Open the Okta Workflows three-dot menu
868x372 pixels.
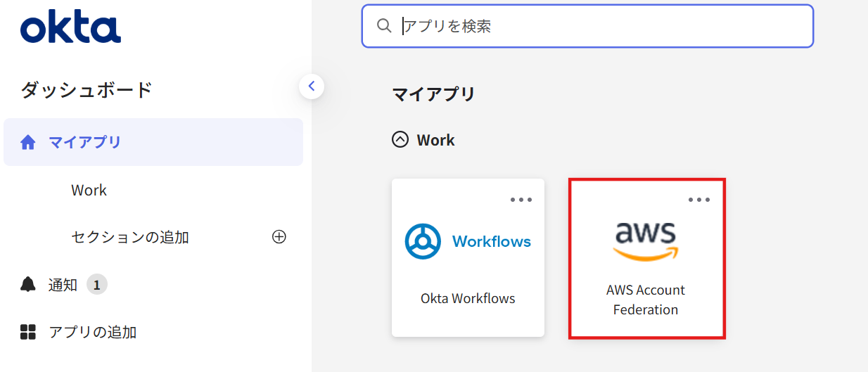tap(521, 200)
